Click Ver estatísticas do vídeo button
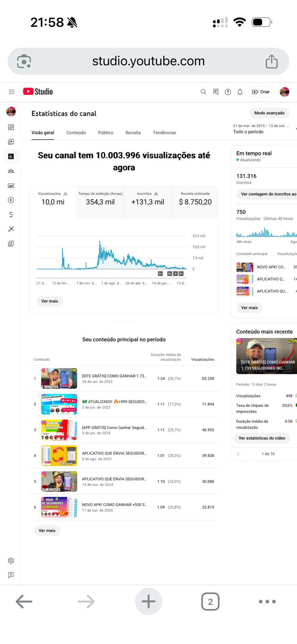Image resolution: width=297 pixels, height=644 pixels. tap(262, 438)
